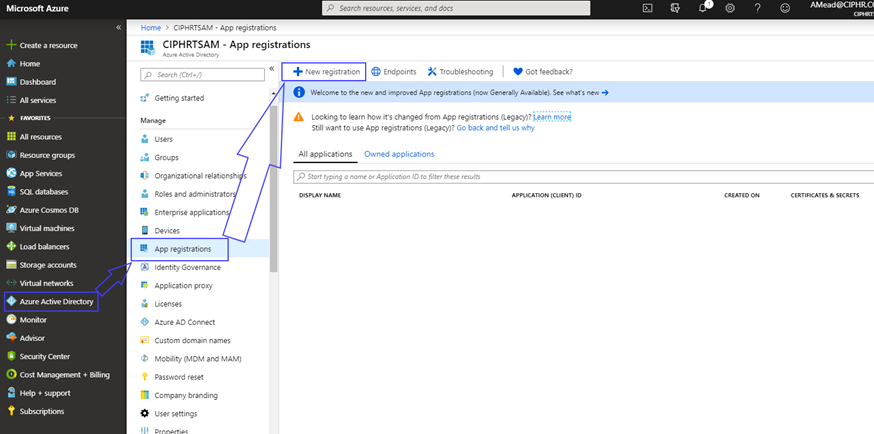Screen dimensions: 874x434
Task: Click the SQL databases icon
Action: (x=11, y=192)
